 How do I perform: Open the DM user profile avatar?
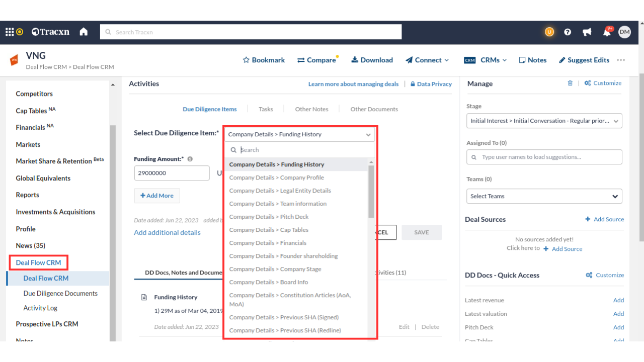(x=624, y=32)
